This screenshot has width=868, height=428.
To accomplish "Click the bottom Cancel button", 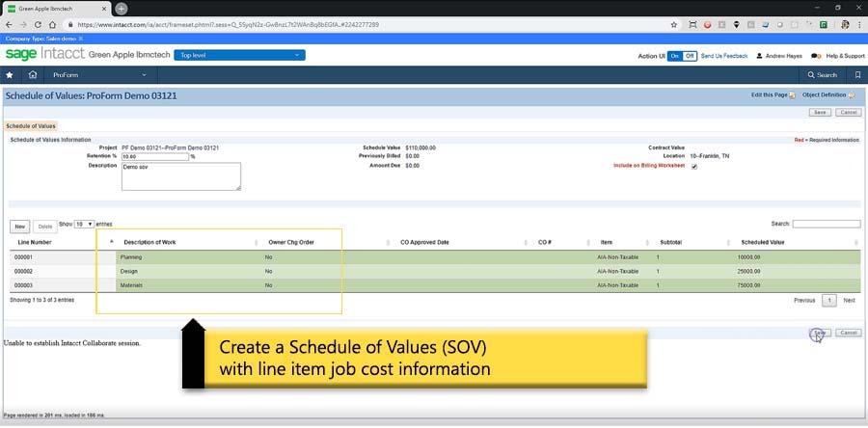I will click(x=848, y=333).
